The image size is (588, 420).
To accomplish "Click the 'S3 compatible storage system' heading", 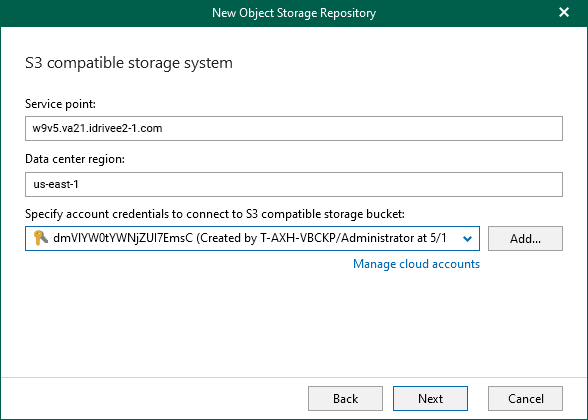I will (x=129, y=63).
